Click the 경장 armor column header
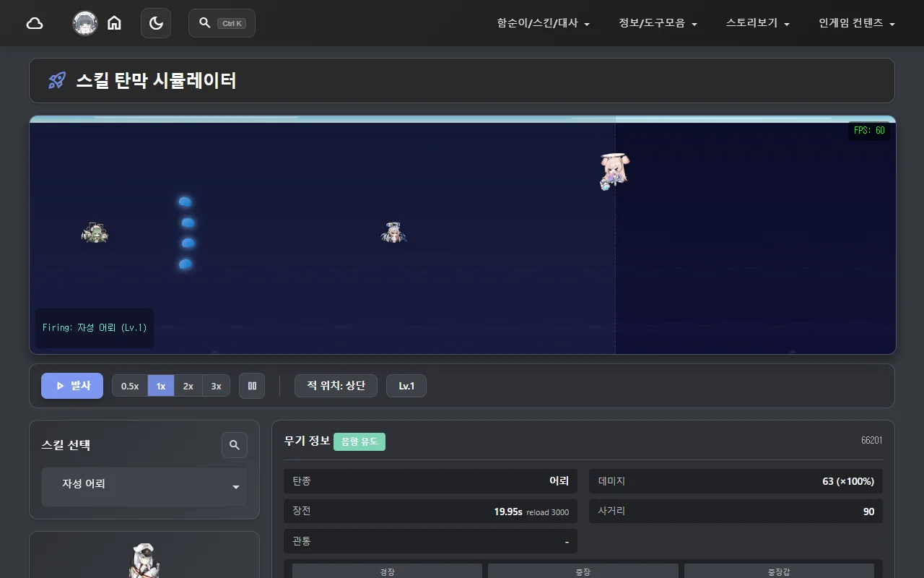The width and height of the screenshot is (924, 578). [387, 571]
